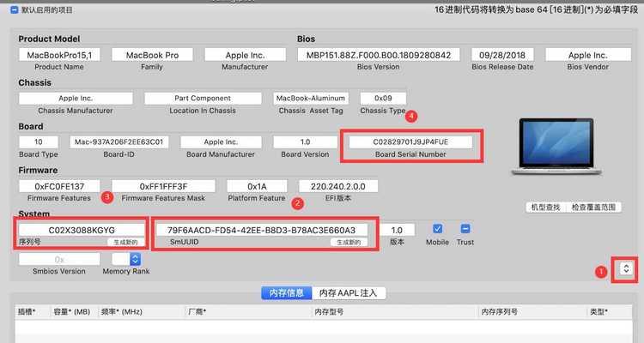
Task: Edit the Board Version field
Action: [305, 142]
